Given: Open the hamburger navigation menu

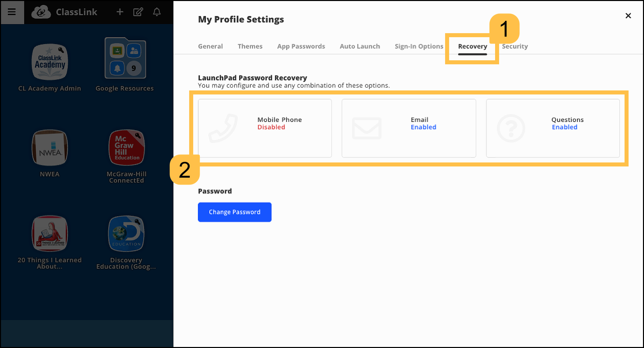Looking at the screenshot, I should [x=12, y=12].
